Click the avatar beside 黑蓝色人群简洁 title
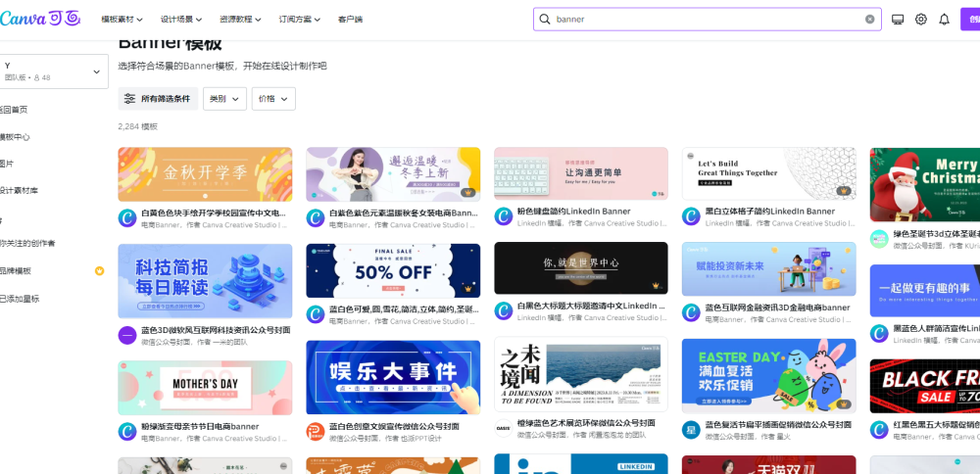This screenshot has width=980, height=474. click(879, 334)
